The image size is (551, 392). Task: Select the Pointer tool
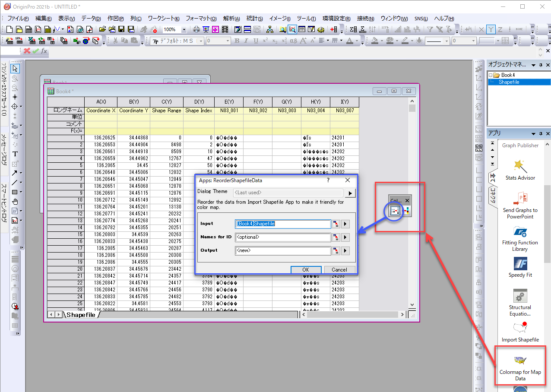(15, 68)
